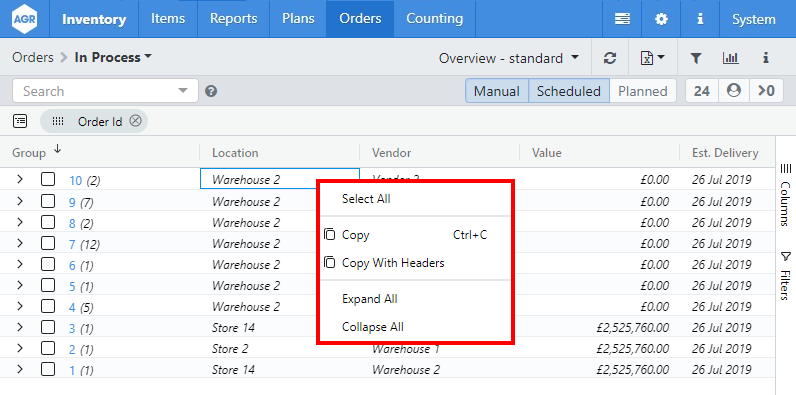Expand order group 7
Image resolution: width=796 pixels, height=395 pixels.
[20, 243]
